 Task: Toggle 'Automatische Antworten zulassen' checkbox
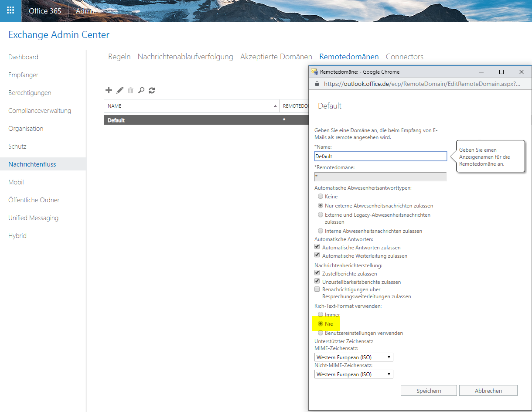317,247
